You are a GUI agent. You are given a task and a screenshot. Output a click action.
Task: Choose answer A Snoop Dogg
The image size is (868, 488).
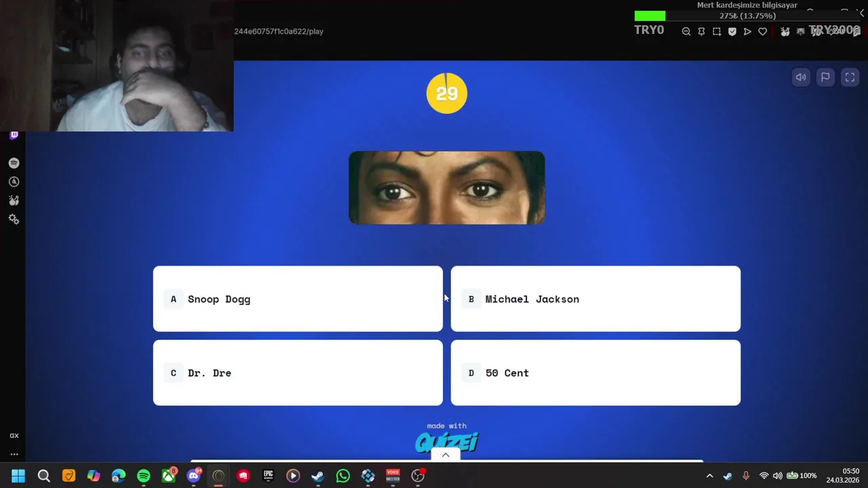click(x=298, y=299)
